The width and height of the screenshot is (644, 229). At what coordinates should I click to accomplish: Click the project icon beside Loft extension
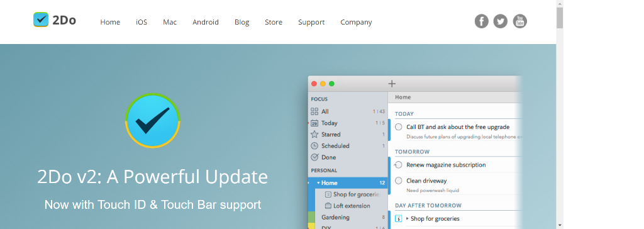[x=328, y=206]
